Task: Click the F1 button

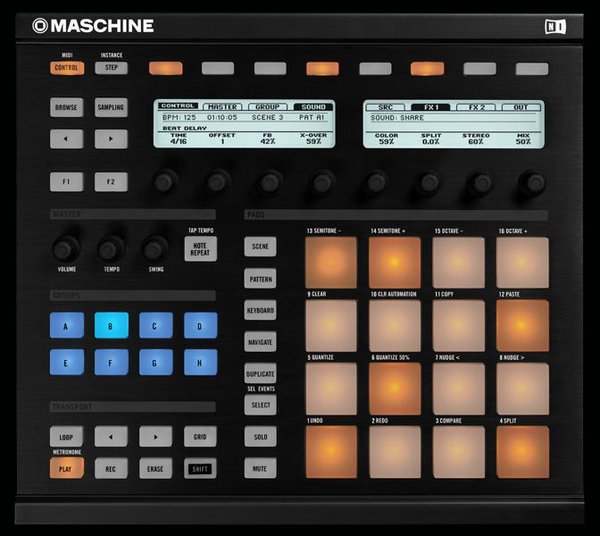Action: click(67, 182)
